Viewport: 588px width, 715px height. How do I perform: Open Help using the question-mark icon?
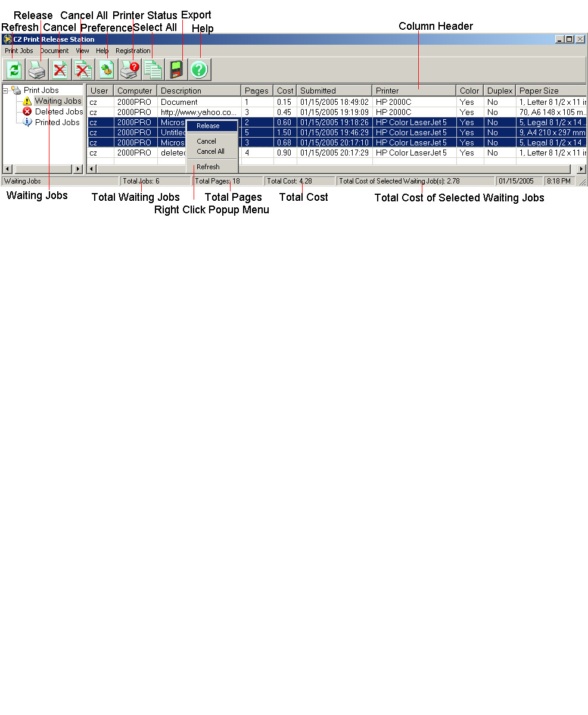click(200, 70)
